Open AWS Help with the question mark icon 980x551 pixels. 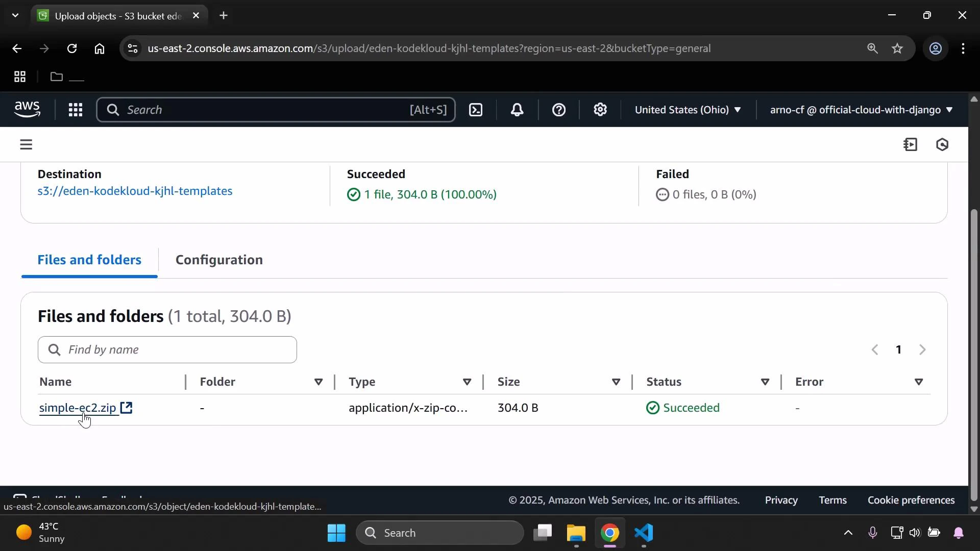[559, 110]
